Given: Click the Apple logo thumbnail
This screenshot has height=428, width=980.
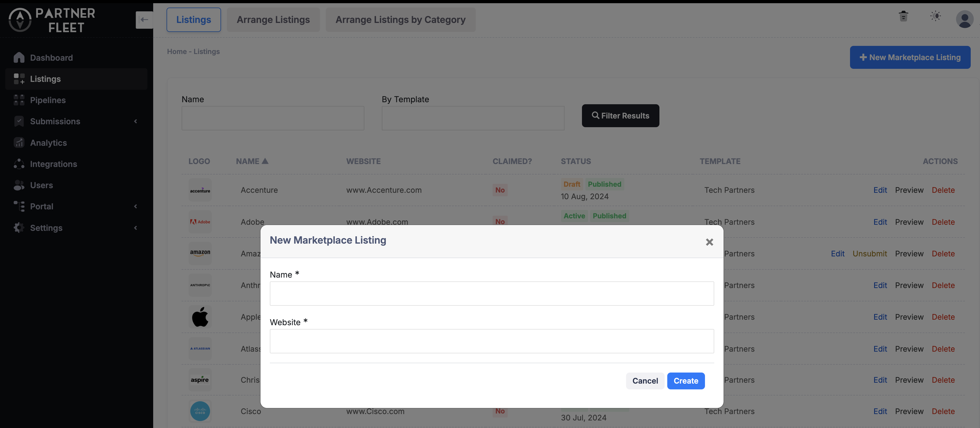Looking at the screenshot, I should coord(200,317).
